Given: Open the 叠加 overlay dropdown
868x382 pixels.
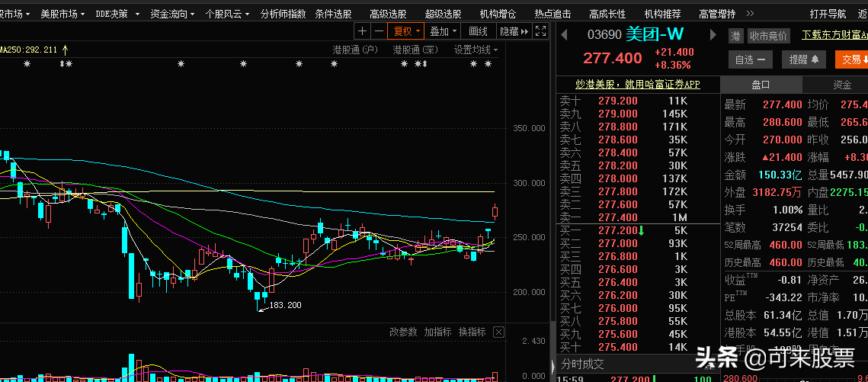Looking at the screenshot, I should pos(444,31).
